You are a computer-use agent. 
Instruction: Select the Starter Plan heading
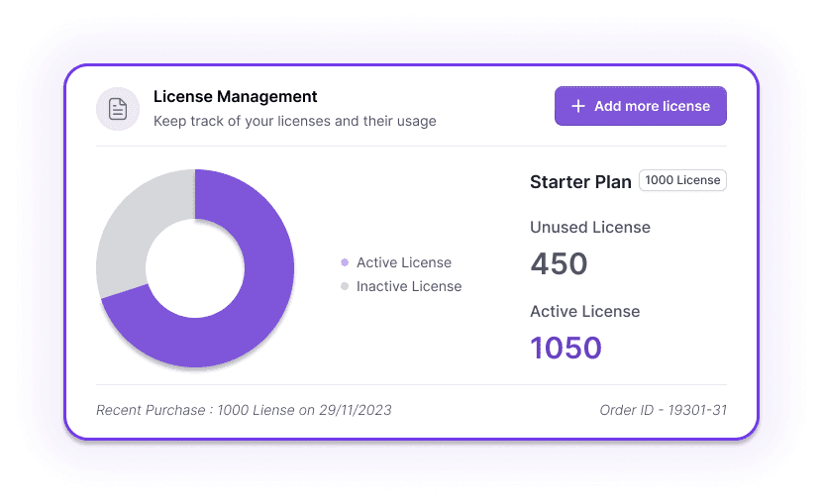[580, 182]
